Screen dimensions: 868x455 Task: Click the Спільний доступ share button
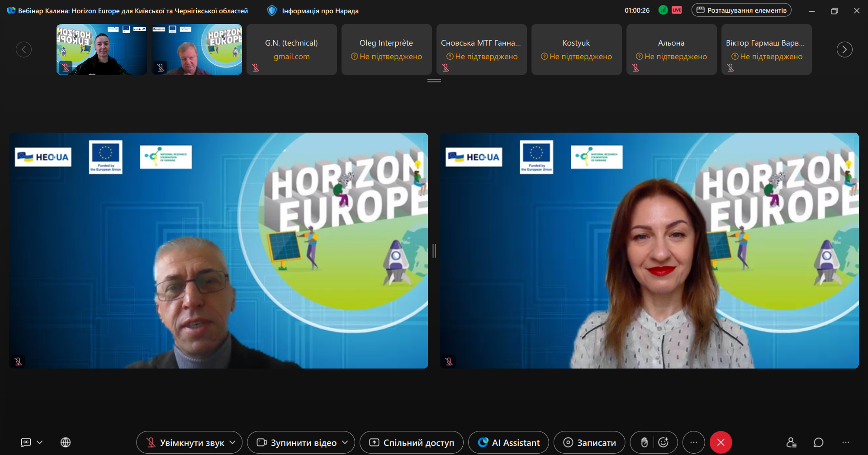click(411, 442)
